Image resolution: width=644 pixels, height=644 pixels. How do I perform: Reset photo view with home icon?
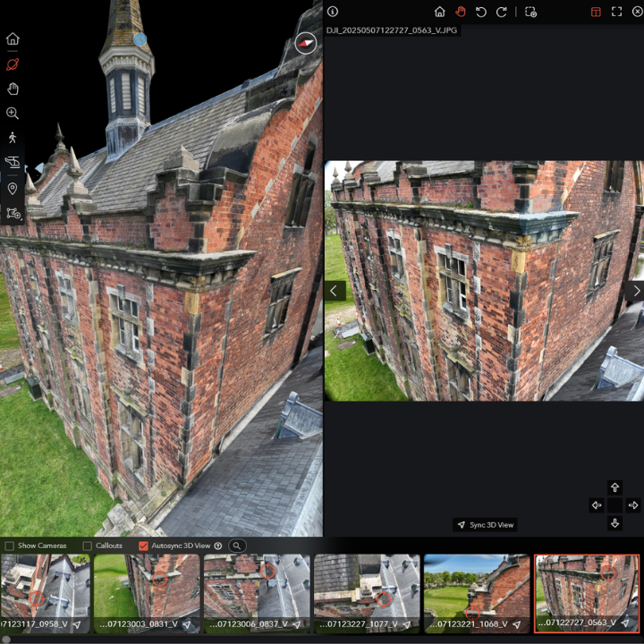click(x=440, y=12)
